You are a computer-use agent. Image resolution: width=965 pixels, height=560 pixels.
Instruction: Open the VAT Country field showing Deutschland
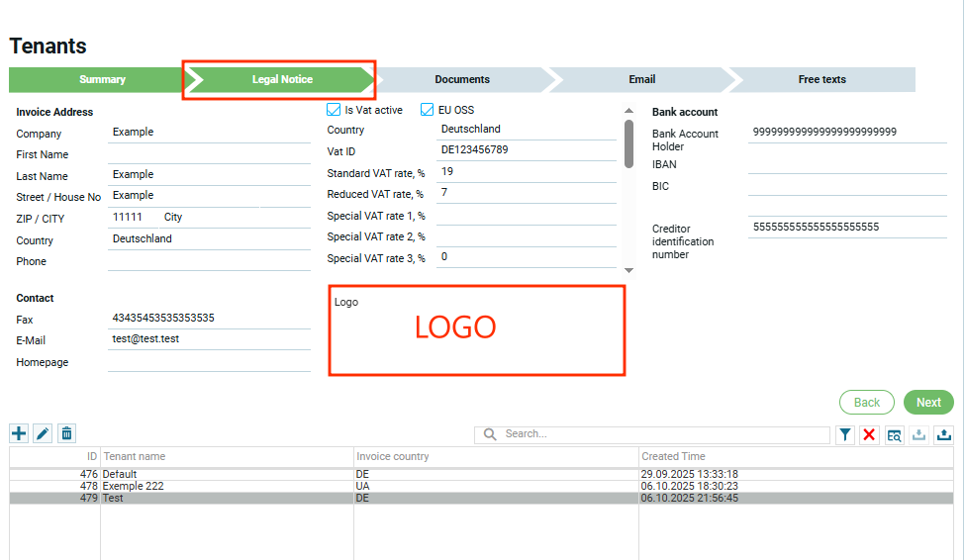[525, 130]
